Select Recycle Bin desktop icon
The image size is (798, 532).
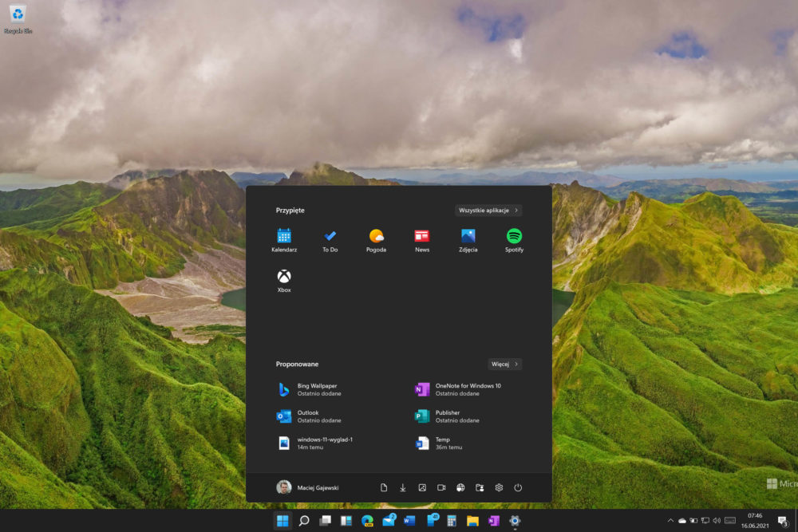tap(18, 19)
